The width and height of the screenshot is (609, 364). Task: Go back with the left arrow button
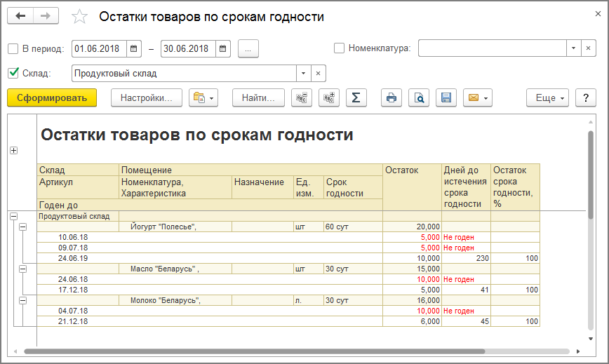point(20,16)
